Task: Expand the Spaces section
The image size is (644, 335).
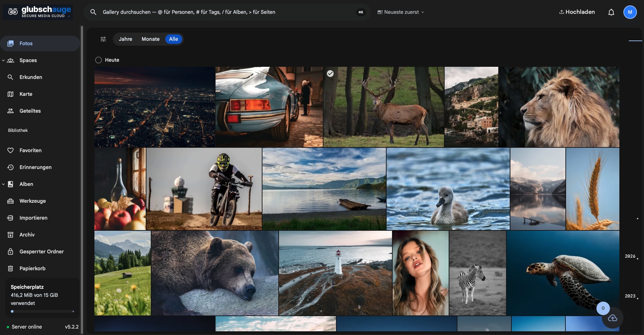Action: coord(3,60)
